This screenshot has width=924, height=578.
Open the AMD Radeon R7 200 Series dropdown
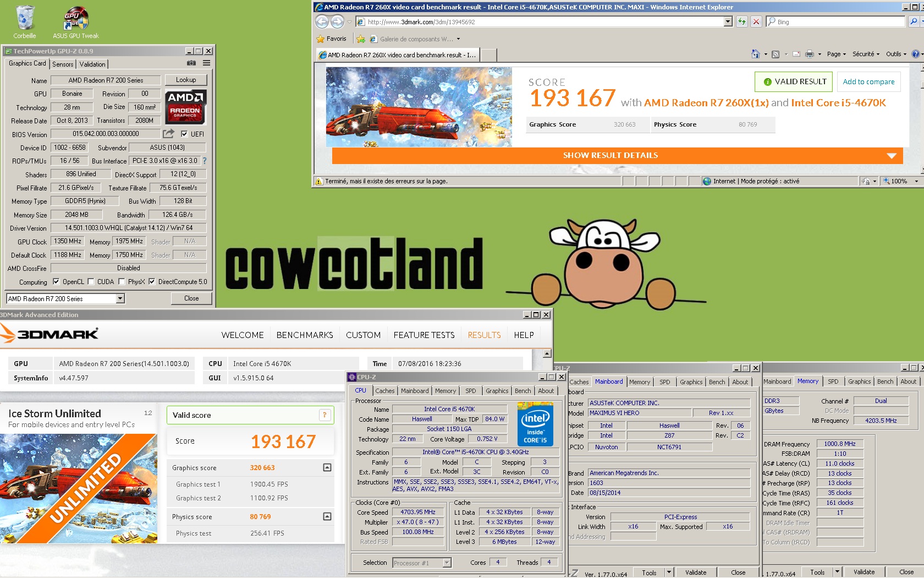[x=120, y=298]
